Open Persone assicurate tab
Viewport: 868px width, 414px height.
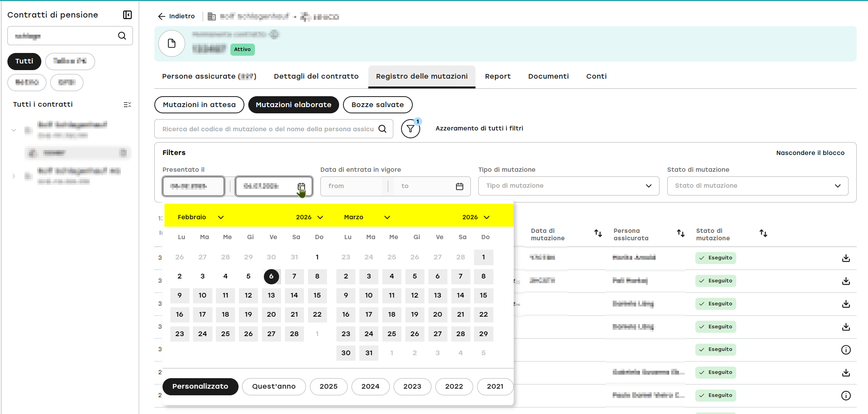click(209, 76)
